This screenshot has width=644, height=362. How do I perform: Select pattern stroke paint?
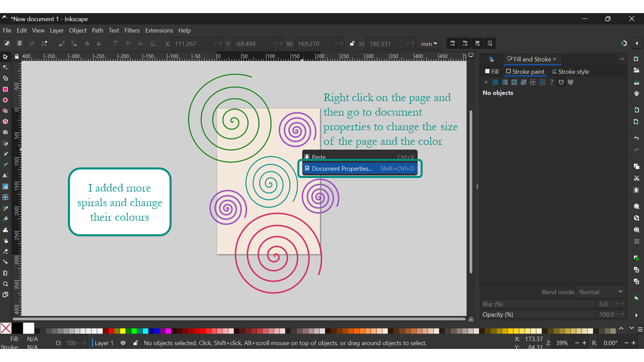point(533,82)
